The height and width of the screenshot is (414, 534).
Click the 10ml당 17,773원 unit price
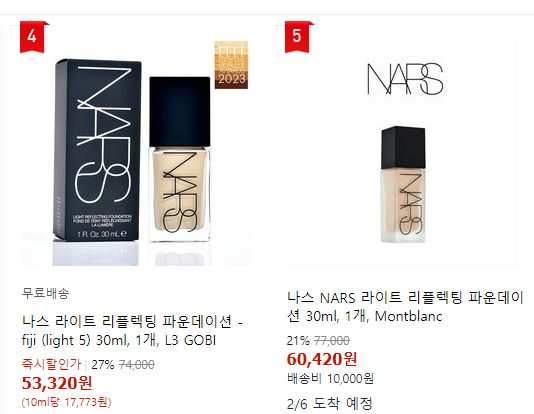click(x=66, y=402)
